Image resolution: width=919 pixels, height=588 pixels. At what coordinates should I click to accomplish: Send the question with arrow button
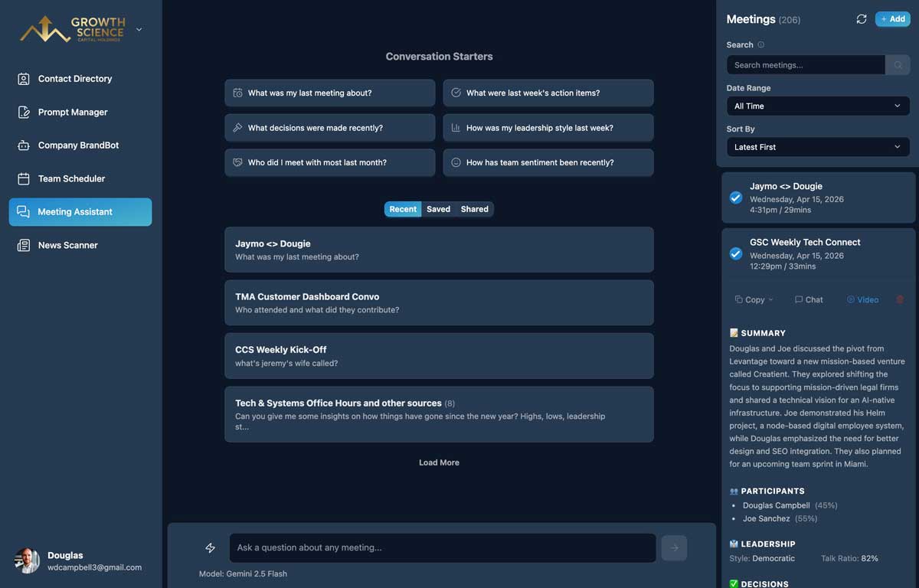[x=674, y=547]
